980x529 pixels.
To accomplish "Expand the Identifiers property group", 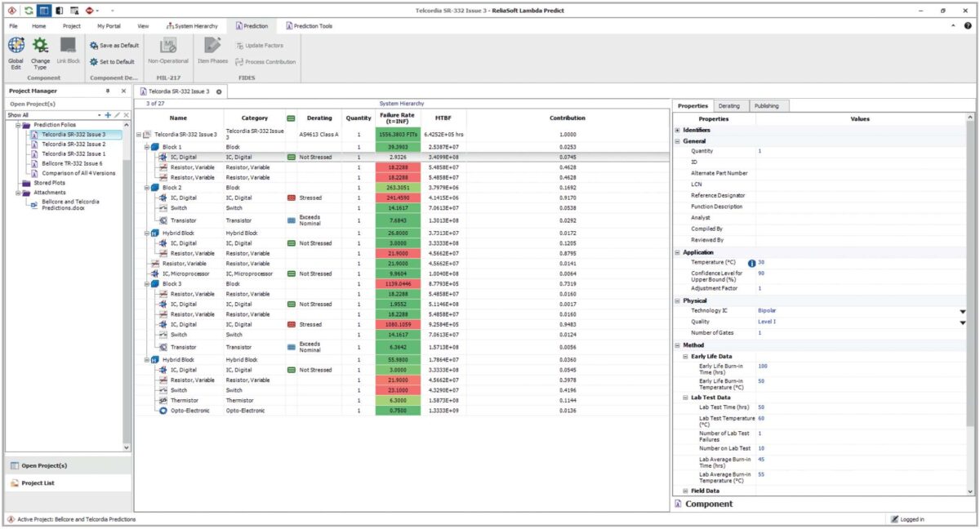I will click(x=677, y=130).
